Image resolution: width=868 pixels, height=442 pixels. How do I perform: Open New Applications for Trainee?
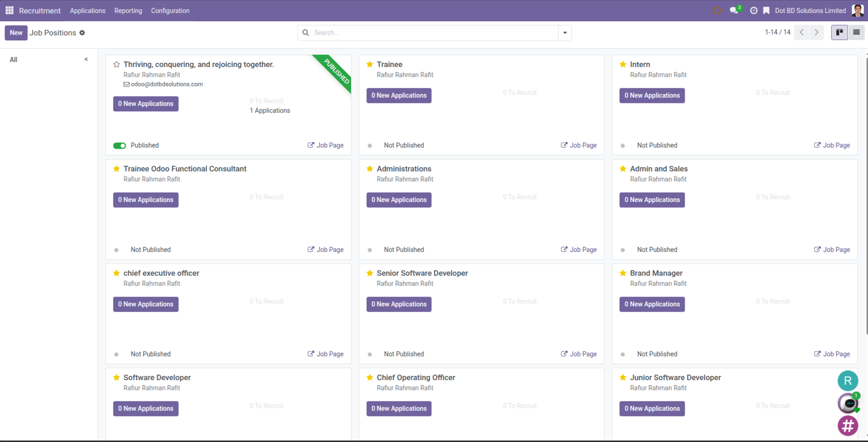[399, 95]
